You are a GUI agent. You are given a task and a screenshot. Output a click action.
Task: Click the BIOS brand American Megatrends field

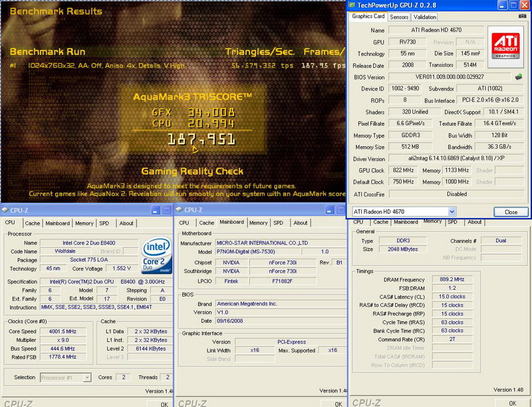click(x=281, y=304)
